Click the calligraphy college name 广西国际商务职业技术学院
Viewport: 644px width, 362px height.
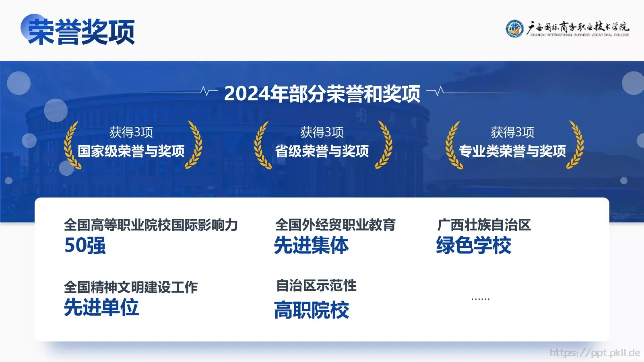578,27
